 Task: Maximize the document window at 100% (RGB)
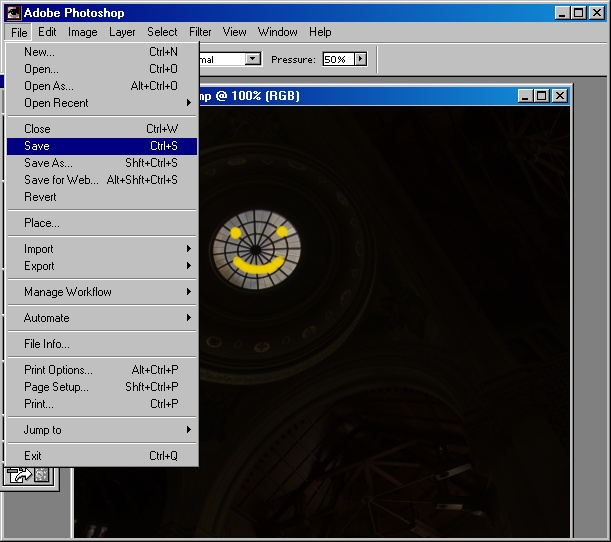coord(542,96)
